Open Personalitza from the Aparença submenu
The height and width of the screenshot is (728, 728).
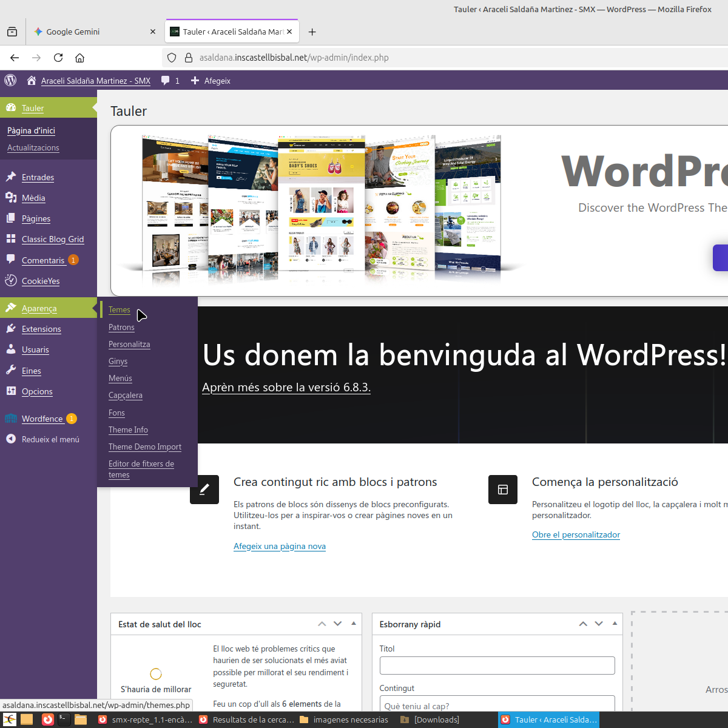[x=129, y=344]
